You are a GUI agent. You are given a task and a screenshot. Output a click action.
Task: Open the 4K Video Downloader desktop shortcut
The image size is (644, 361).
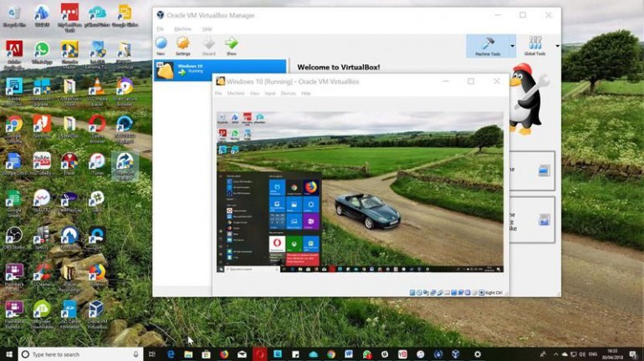point(42,314)
